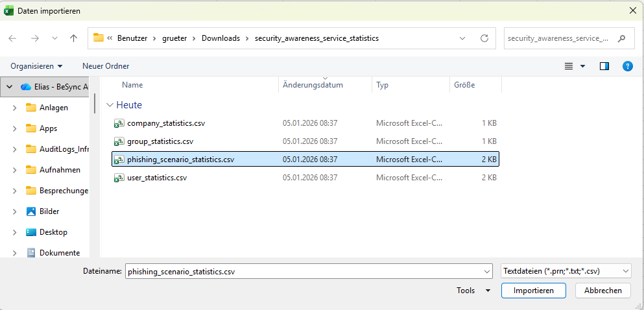Open the file type filter dropdown
The image size is (644, 310).
(566, 271)
